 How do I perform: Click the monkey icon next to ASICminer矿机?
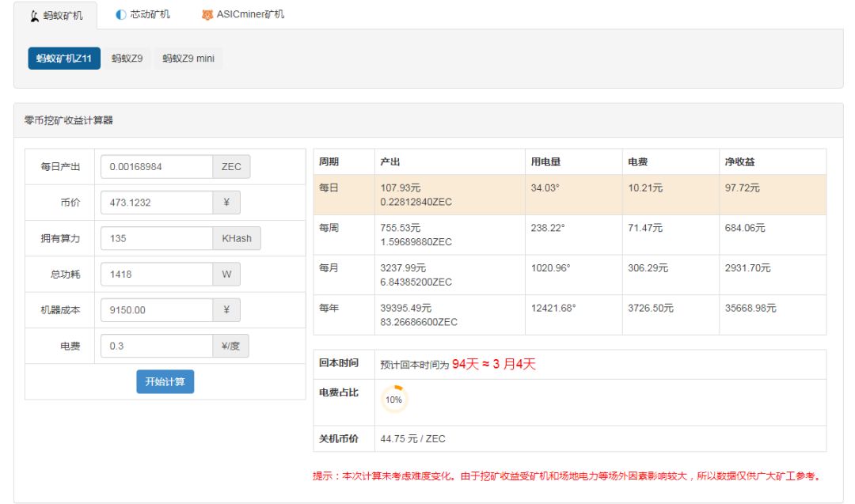coord(206,13)
